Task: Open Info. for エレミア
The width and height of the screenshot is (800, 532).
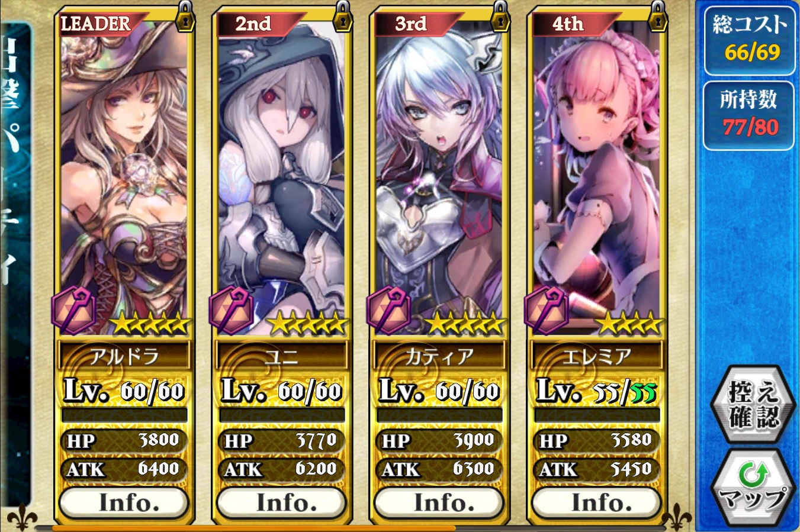Action: [x=596, y=503]
